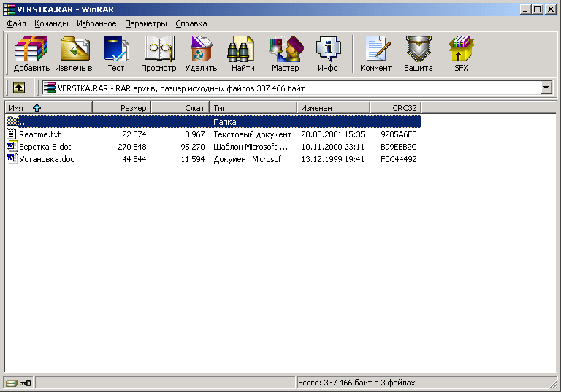Click packed size 11 594
The width and height of the screenshot is (561, 392).
pos(193,159)
